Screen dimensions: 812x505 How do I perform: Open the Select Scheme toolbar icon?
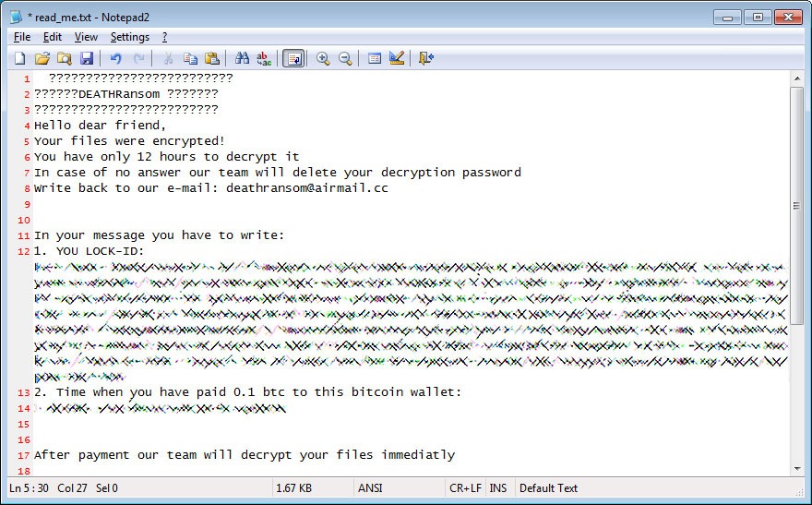375,58
